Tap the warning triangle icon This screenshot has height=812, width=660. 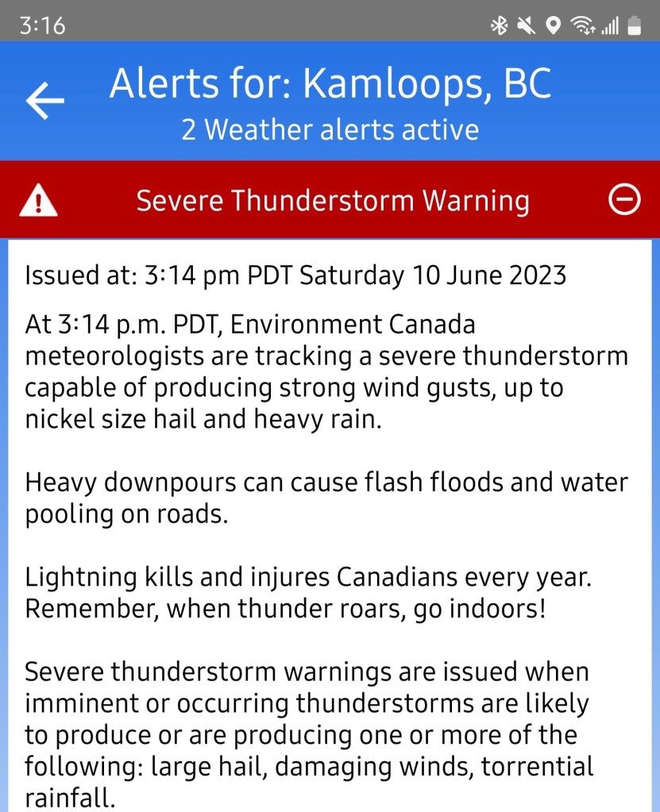[38, 201]
